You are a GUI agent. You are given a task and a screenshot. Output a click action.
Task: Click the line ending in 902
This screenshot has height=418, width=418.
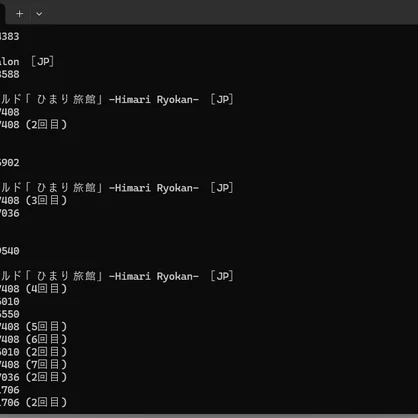click(x=10, y=163)
